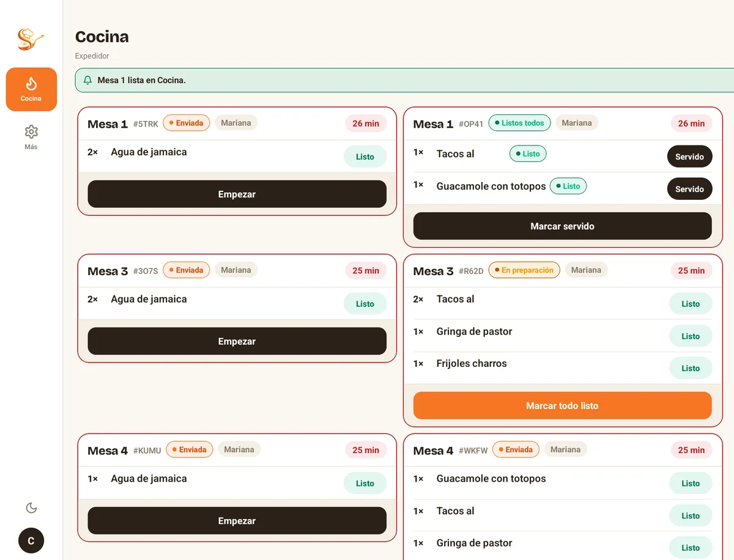Screen dimensions: 734x560
Task: Click the Expedidor subtitle
Action: click(92, 56)
